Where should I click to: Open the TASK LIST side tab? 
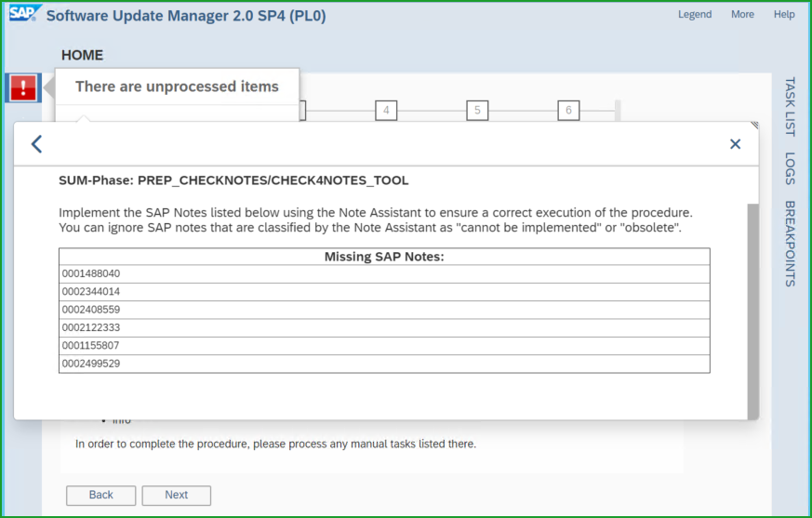[790, 107]
